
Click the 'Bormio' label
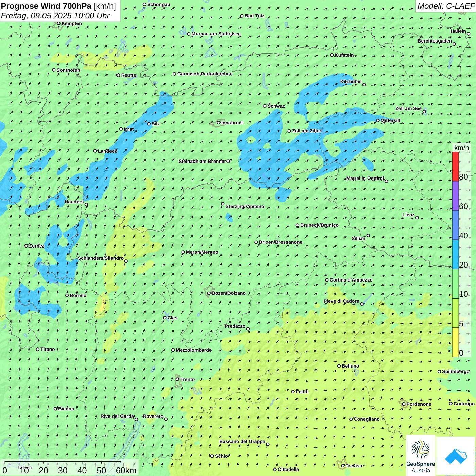(x=78, y=295)
